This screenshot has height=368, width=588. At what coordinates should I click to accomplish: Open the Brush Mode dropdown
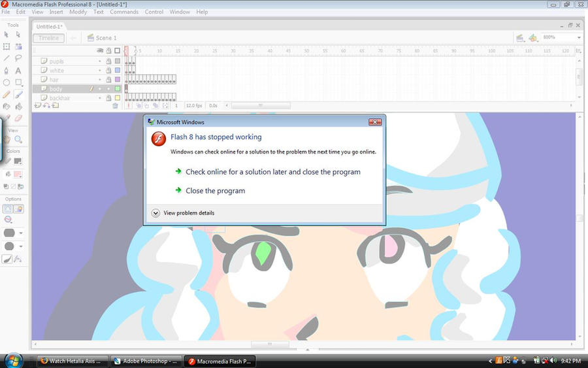[8, 220]
